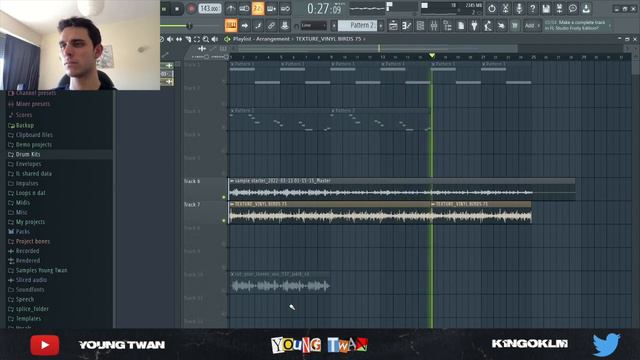Click the playlist magnifier zoom icon

206,39
